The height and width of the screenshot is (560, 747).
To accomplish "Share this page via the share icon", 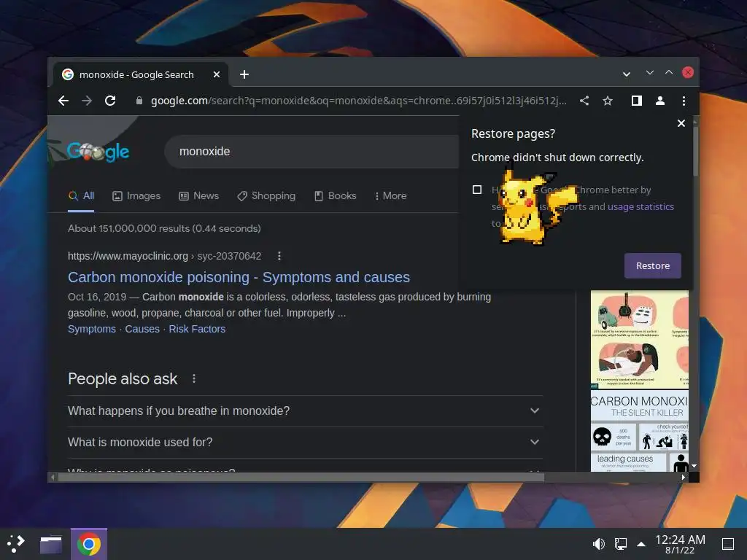I will (584, 101).
